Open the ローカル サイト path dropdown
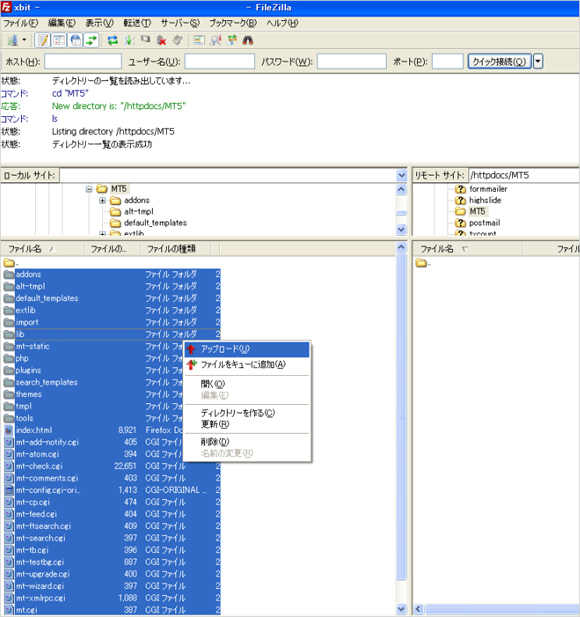This screenshot has width=580, height=617. [x=401, y=175]
